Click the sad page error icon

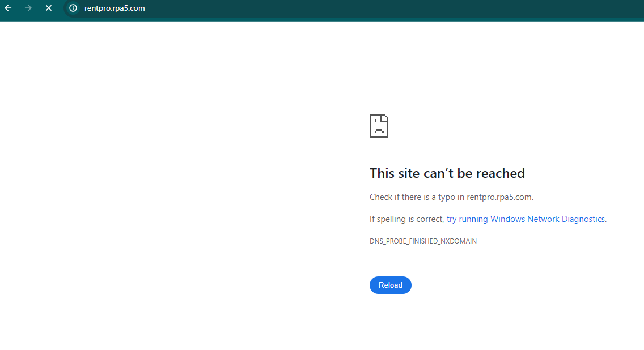[379, 125]
